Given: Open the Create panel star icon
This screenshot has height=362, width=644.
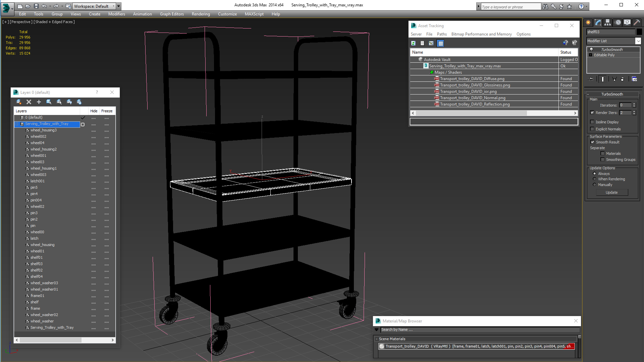Looking at the screenshot, I should click(x=588, y=22).
